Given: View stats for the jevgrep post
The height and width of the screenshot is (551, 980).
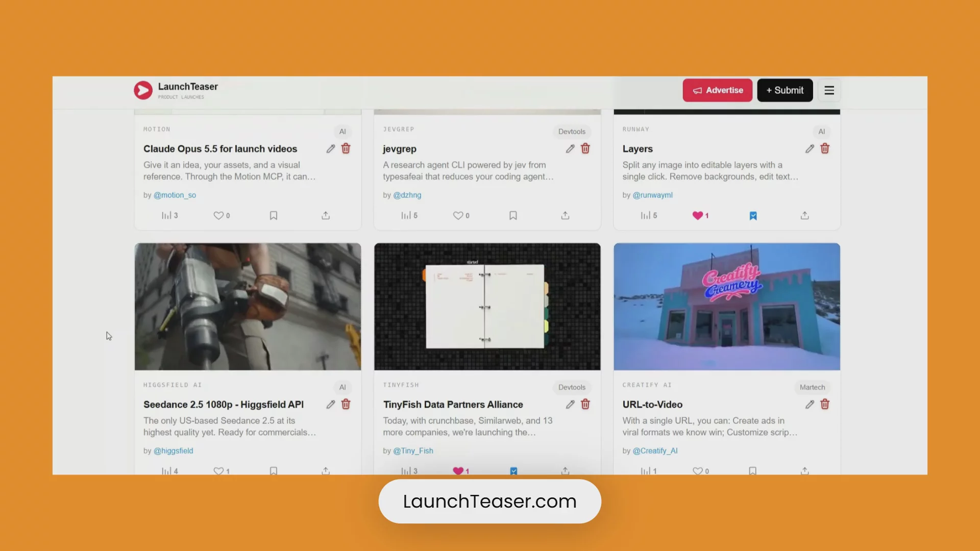Looking at the screenshot, I should [x=409, y=215].
